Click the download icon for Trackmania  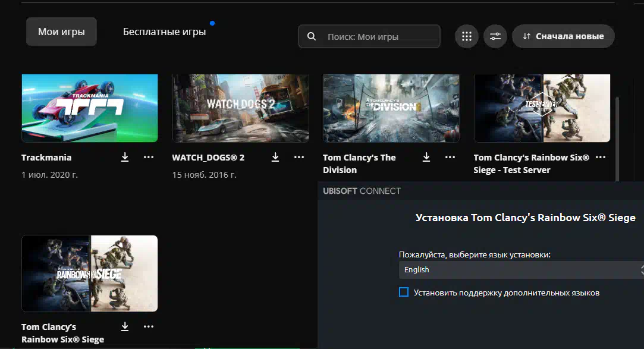125,157
